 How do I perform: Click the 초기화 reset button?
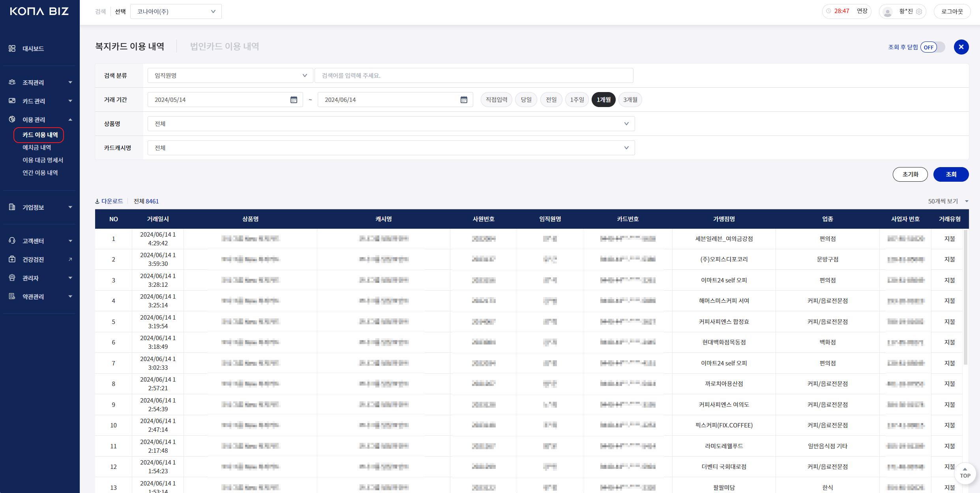[910, 174]
